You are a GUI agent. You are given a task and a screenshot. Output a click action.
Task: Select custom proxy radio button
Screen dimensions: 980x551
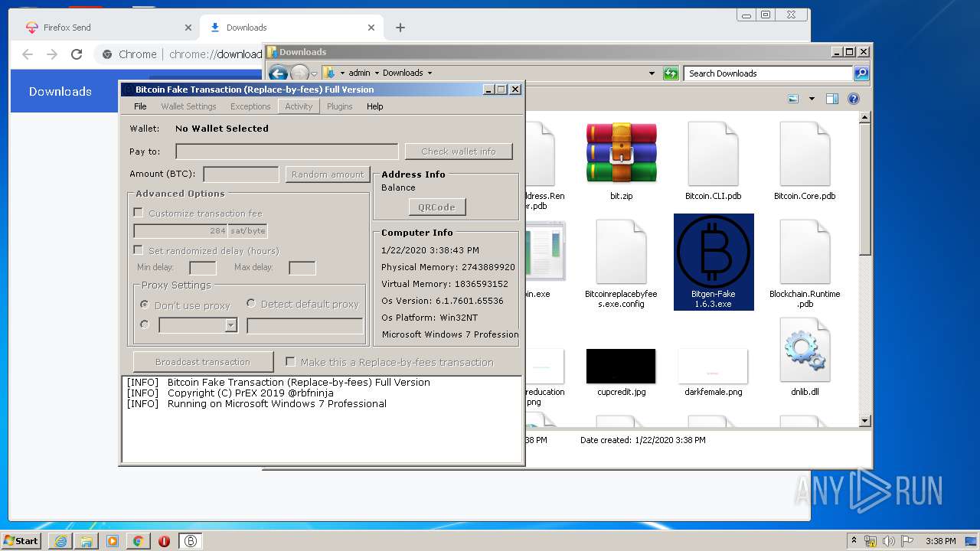click(144, 324)
